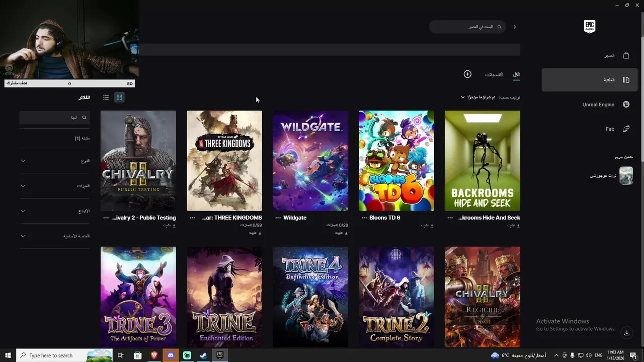
Task: Open Discord from the taskbar
Action: click(171, 355)
